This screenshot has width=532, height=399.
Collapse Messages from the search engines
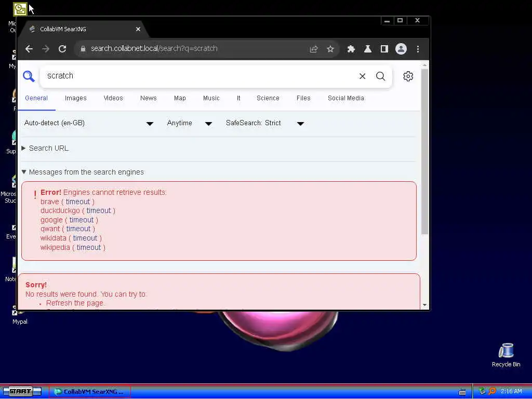[x=83, y=172]
